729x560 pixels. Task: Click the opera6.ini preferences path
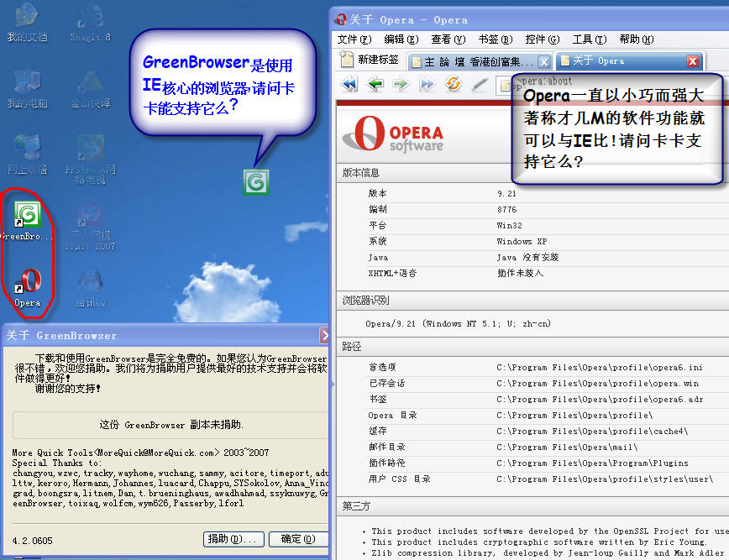tap(600, 368)
